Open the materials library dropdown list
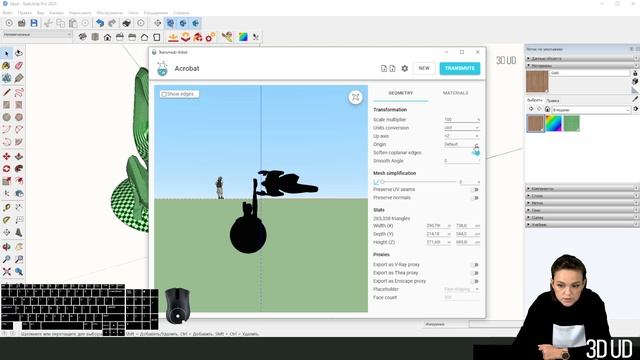This screenshot has height=360, width=640. pos(591,110)
